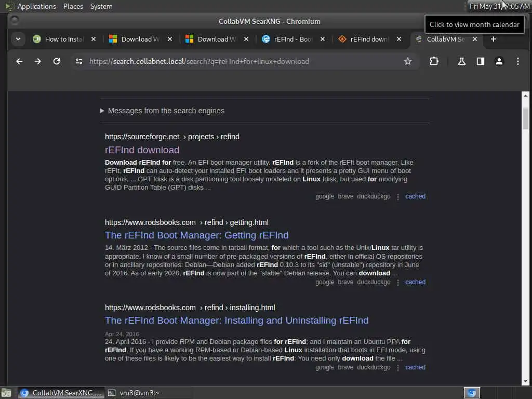Open 'The rEFInd Boot Manager: Getting rEFInd' result
This screenshot has width=532, height=399.
(197, 235)
